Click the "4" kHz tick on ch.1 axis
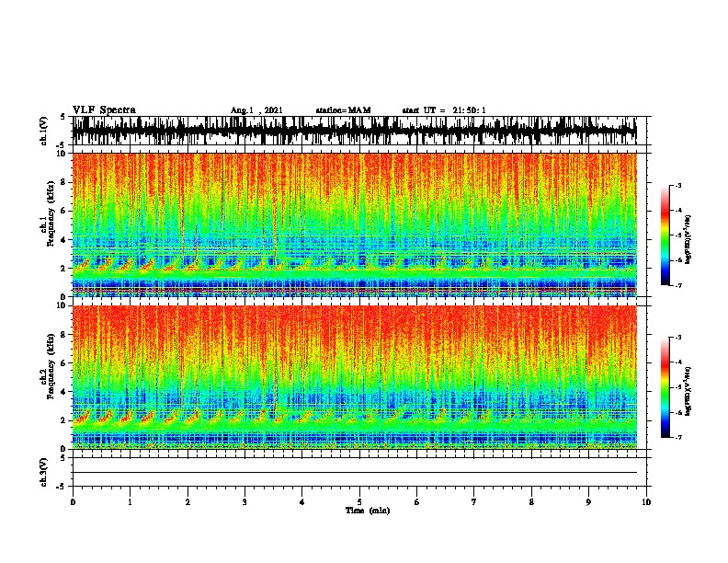The height and width of the screenshot is (563, 728). click(64, 240)
